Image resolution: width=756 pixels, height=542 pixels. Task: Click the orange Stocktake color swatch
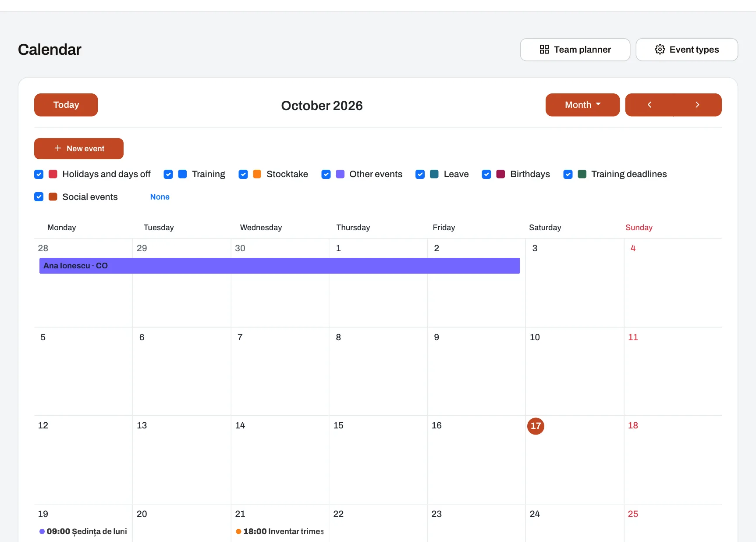257,174
